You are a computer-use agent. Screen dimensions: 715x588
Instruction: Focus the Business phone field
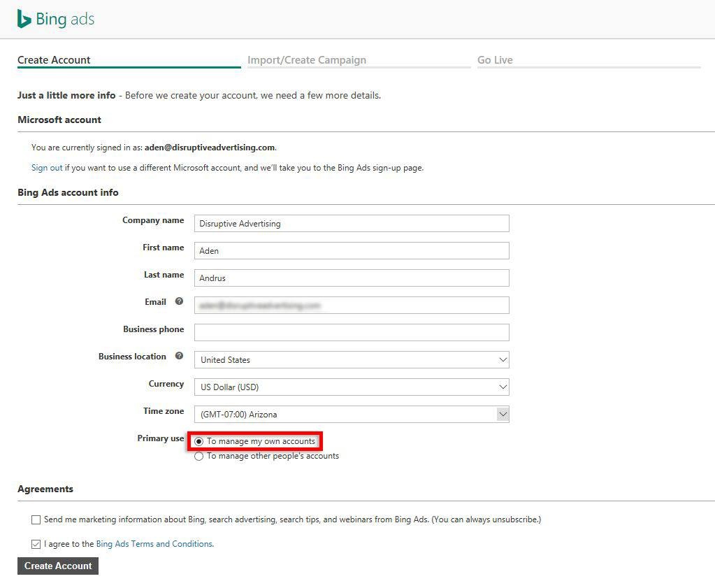pos(352,333)
